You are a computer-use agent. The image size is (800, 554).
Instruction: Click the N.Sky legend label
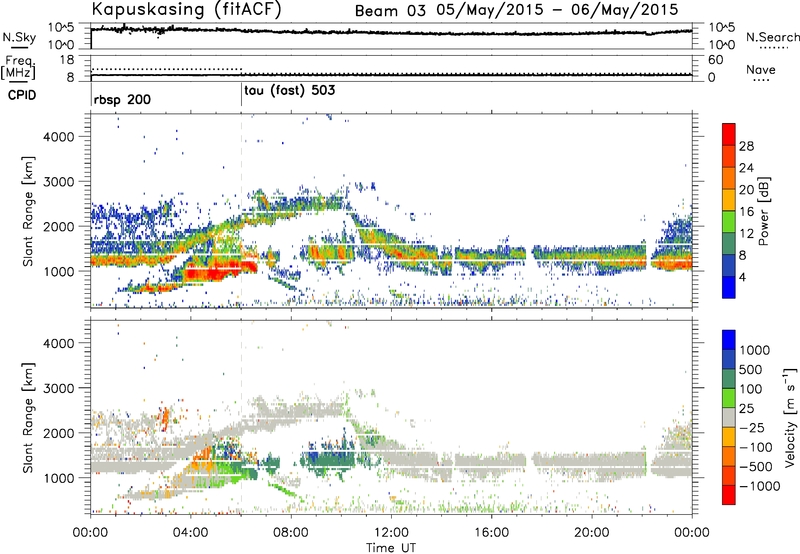(19, 37)
